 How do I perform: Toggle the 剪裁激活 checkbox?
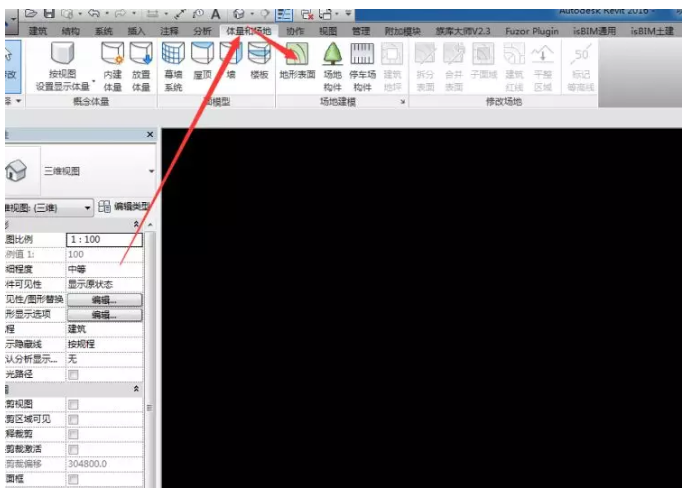(x=73, y=450)
